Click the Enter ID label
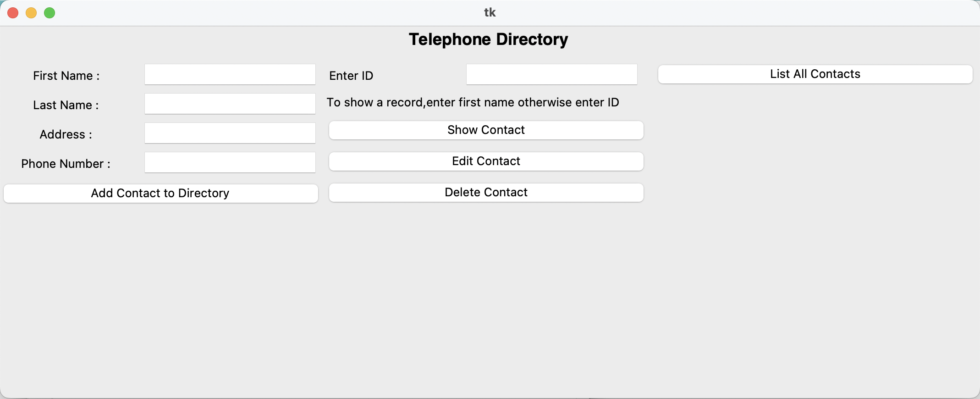This screenshot has height=399, width=980. [351, 76]
